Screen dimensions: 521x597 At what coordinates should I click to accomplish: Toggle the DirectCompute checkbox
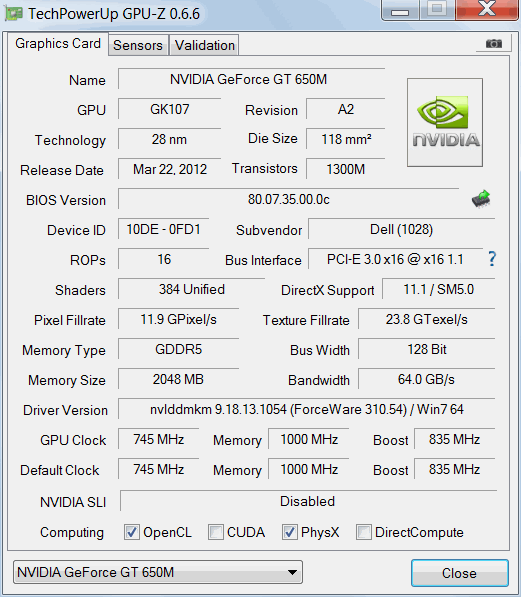[x=363, y=532]
